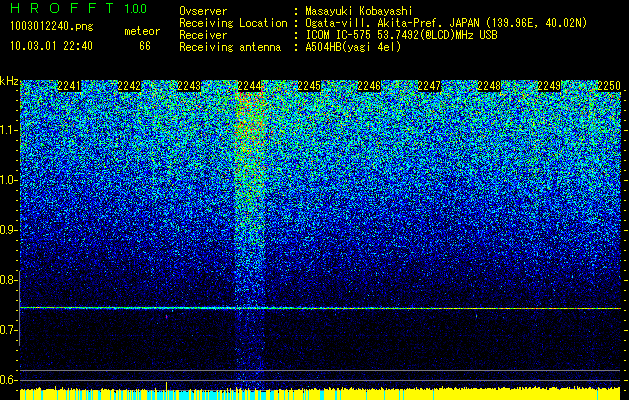Click the 0.8 frequency axis label
629x400 pixels.
pyautogui.click(x=8, y=280)
